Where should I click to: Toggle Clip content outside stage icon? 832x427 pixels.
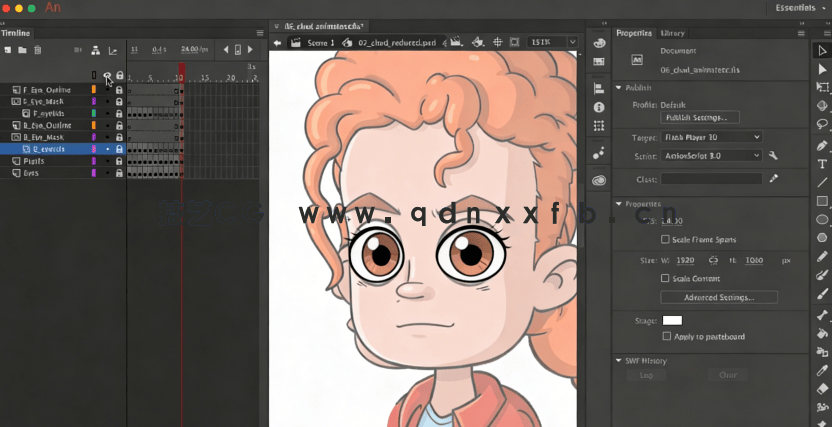514,42
